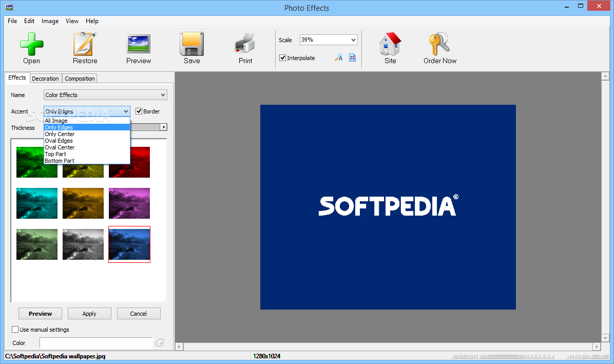
Task: Click Thickness slider right arrow
Action: point(164,127)
